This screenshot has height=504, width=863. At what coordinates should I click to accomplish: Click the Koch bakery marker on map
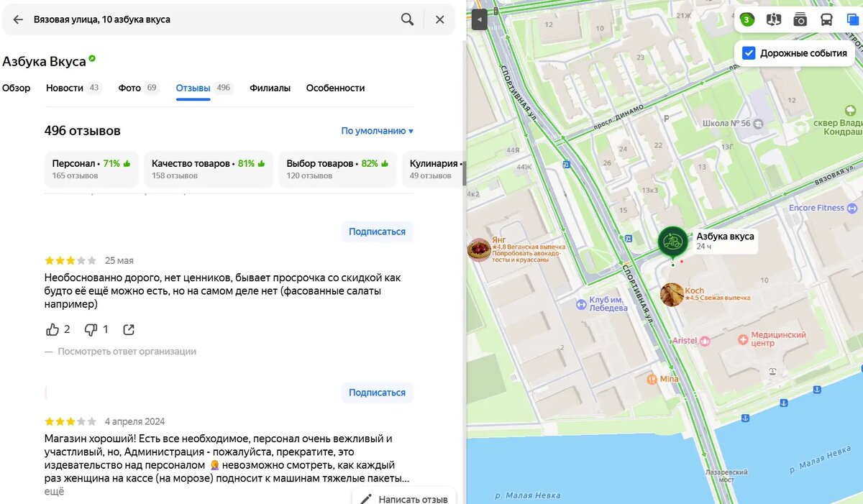[x=672, y=294]
